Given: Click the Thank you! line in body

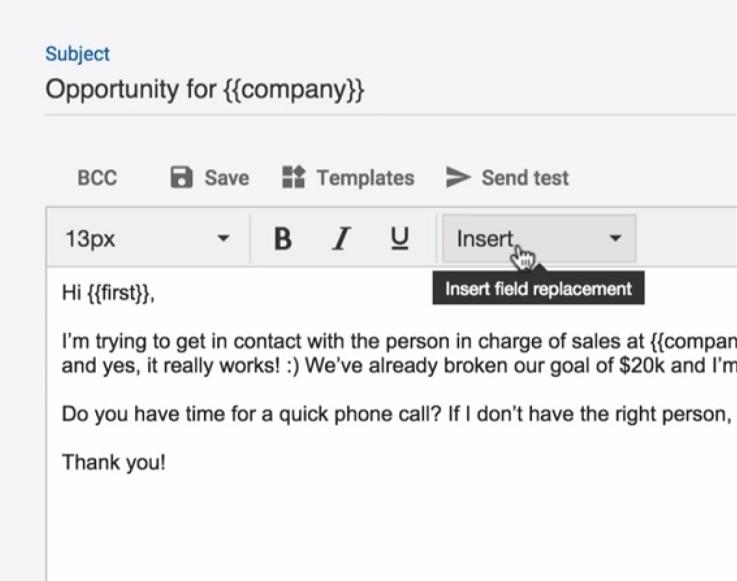Looking at the screenshot, I should (114, 462).
